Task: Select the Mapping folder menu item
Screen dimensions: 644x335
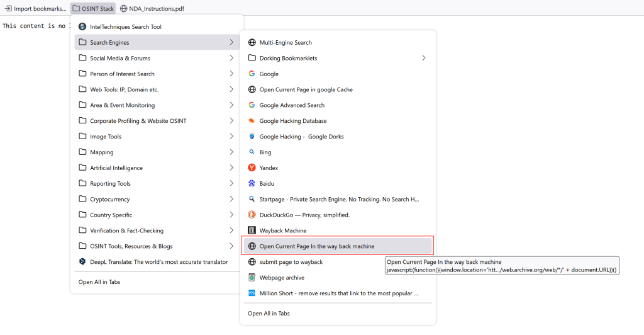Action: [157, 152]
